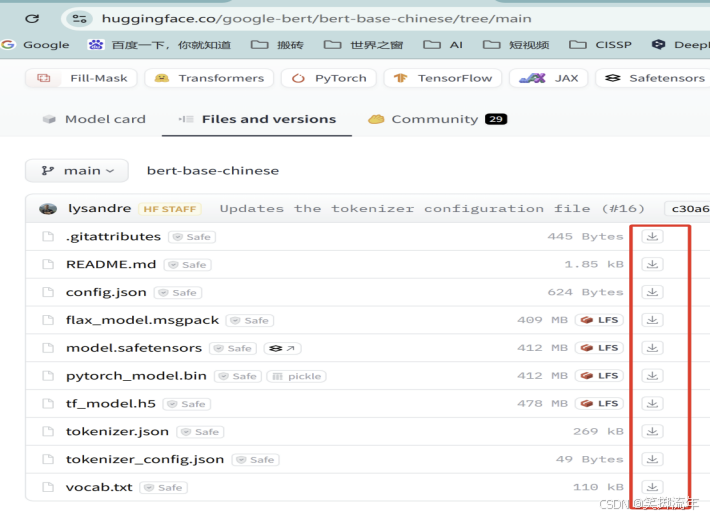Click the Transformers tag
This screenshot has width=710, height=517.
(209, 78)
